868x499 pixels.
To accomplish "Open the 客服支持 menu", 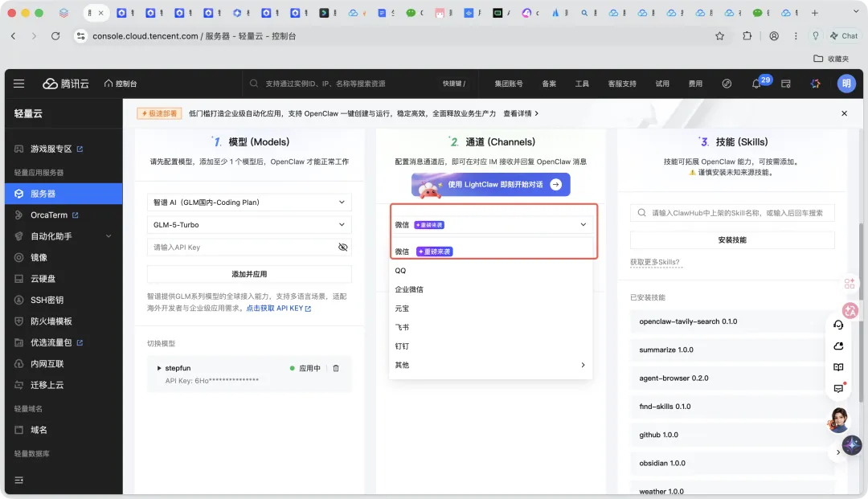I will point(621,84).
